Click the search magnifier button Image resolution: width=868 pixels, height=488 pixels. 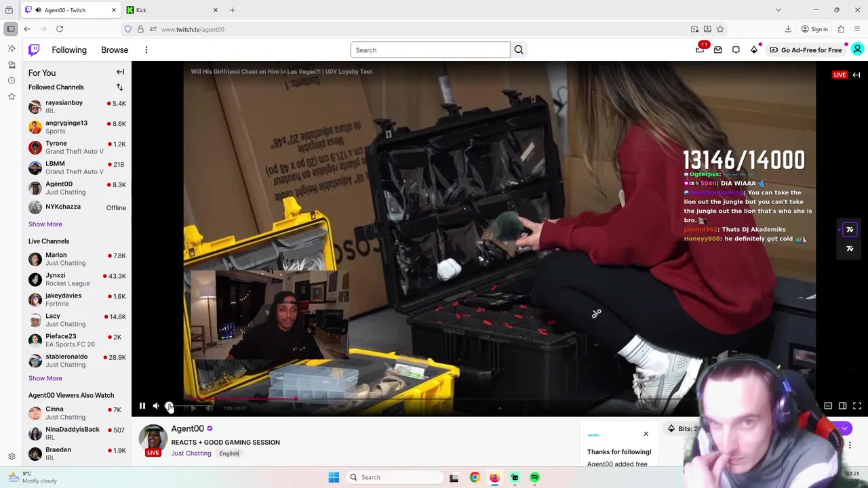tap(519, 49)
